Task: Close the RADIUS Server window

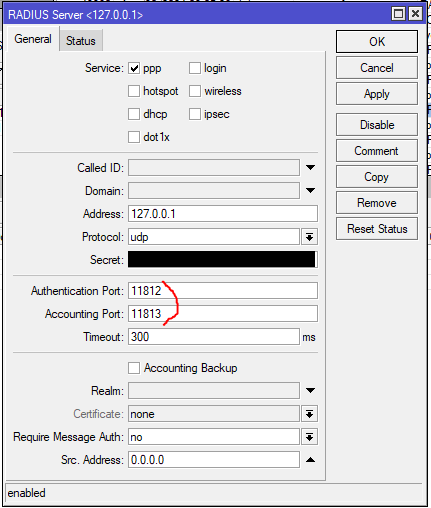Action: [x=415, y=14]
